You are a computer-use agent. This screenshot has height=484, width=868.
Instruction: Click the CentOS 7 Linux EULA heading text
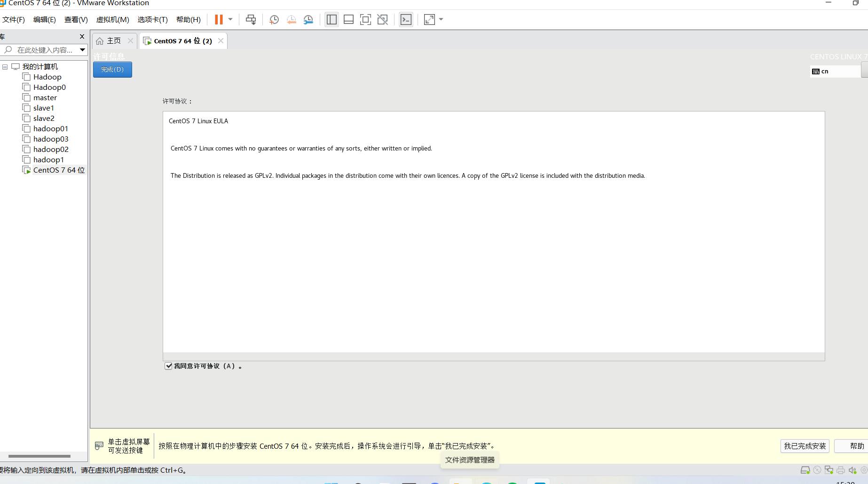click(x=198, y=121)
